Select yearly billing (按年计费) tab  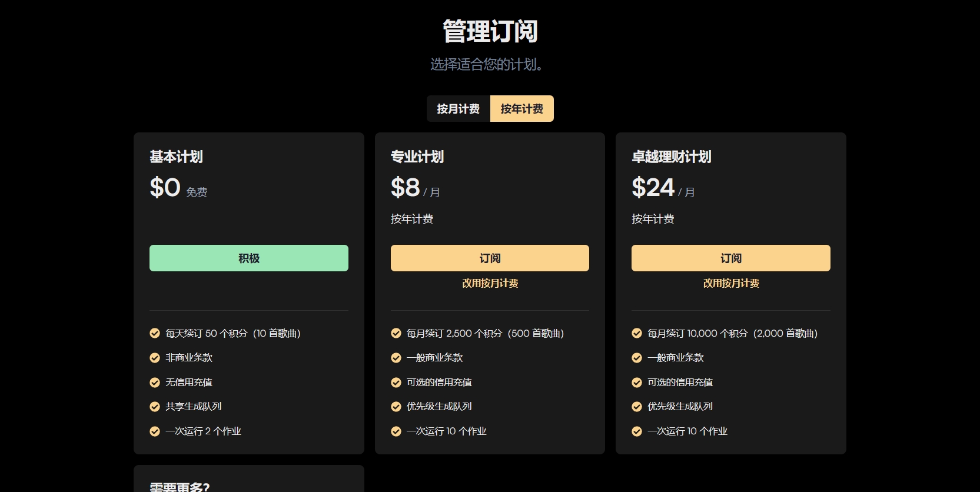point(521,109)
